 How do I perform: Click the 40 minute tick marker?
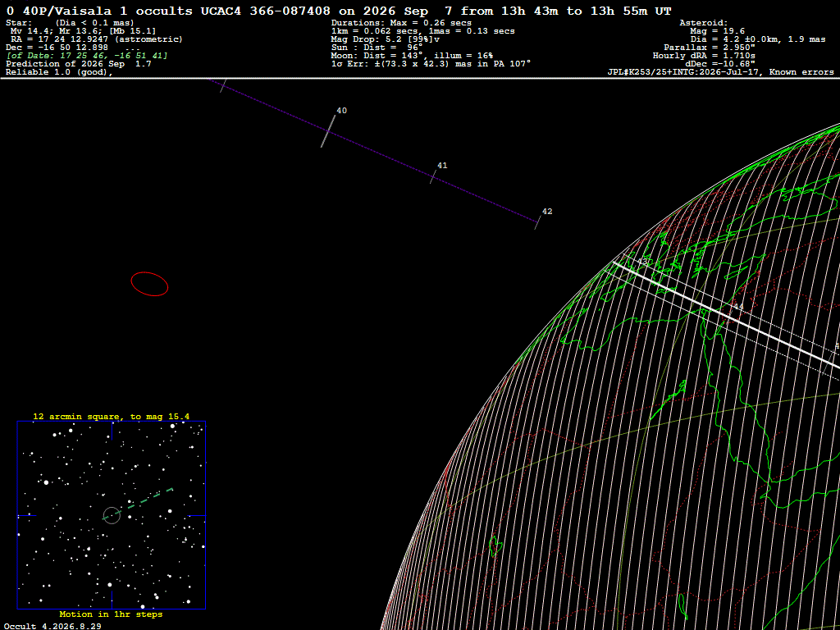[328, 130]
